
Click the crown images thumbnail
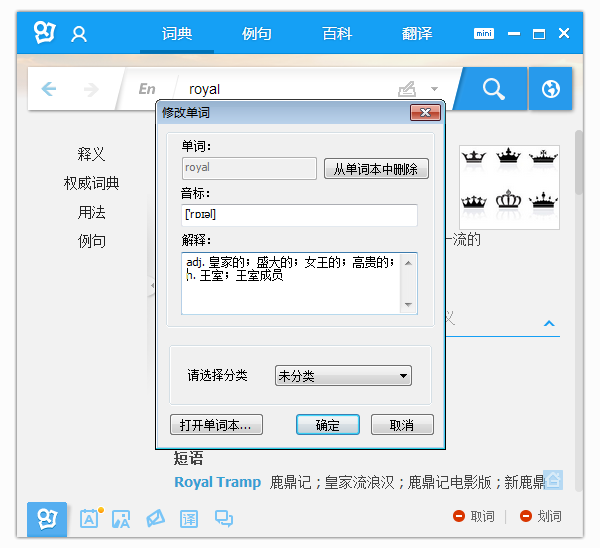coord(509,187)
